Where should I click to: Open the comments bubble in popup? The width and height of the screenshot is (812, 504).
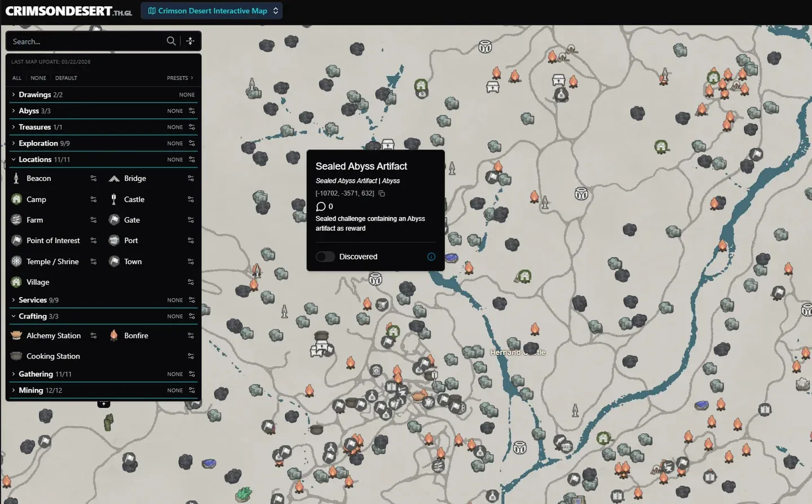(x=321, y=206)
